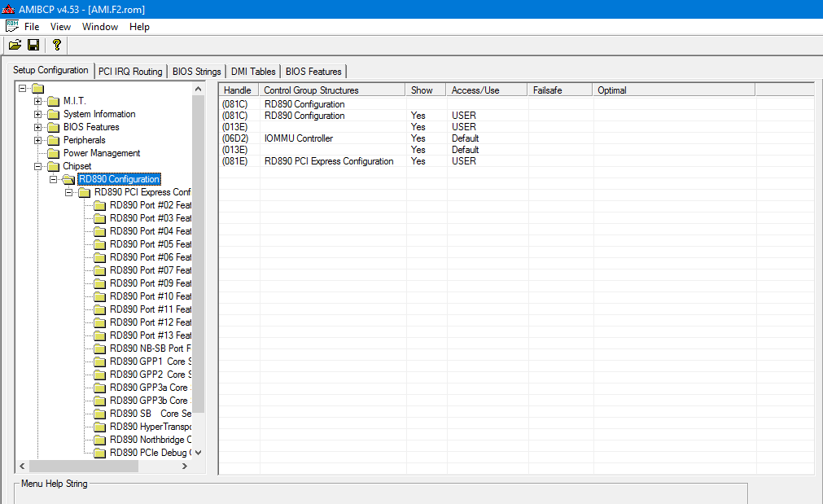Click folder icon for RD890 Port #05
The width and height of the screenshot is (823, 504).
click(x=100, y=244)
